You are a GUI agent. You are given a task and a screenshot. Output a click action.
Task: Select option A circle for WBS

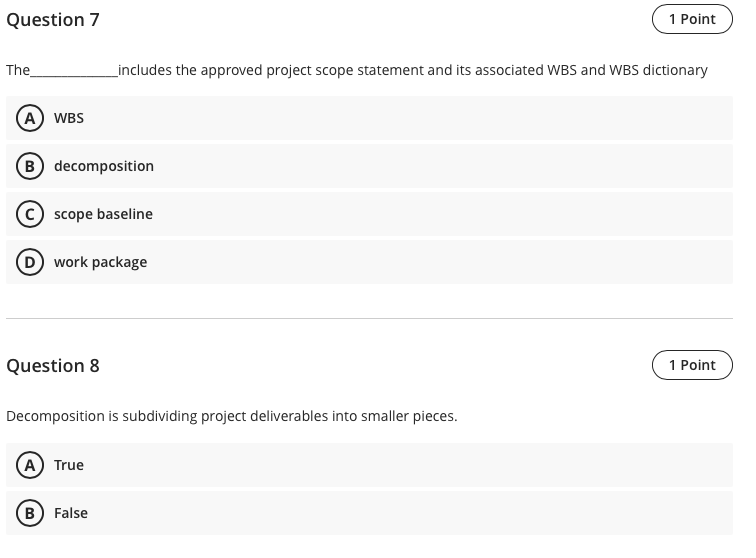pyautogui.click(x=30, y=118)
